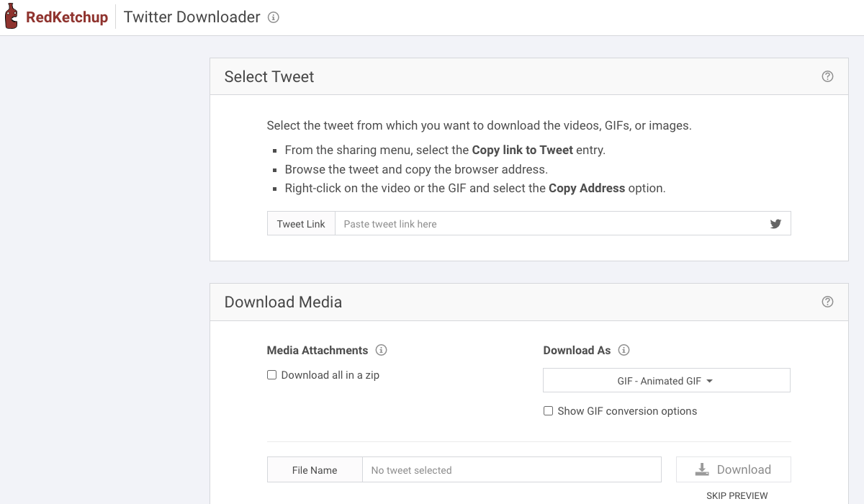Image resolution: width=864 pixels, height=504 pixels.
Task: Click the SKIP PREVIEW link
Action: 737,495
